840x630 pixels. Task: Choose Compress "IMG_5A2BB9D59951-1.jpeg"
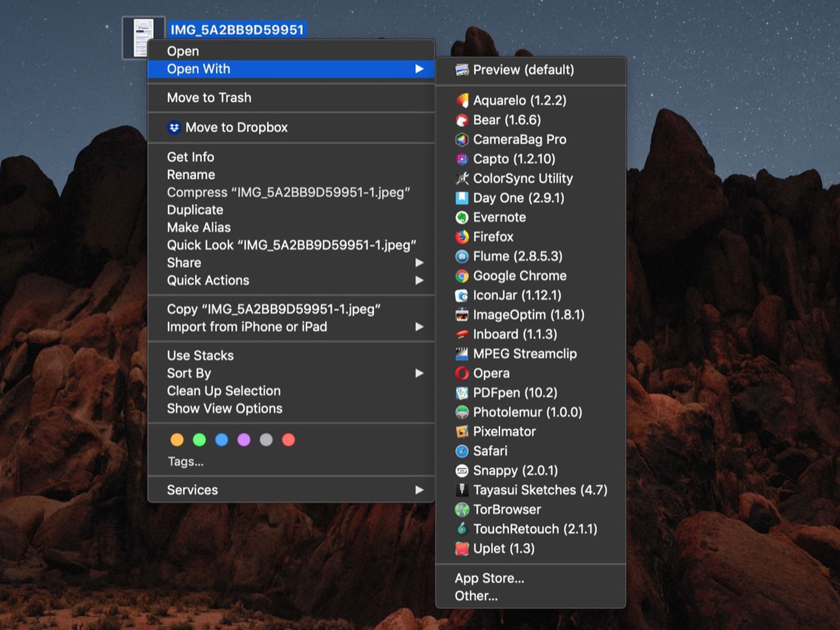[x=291, y=192]
